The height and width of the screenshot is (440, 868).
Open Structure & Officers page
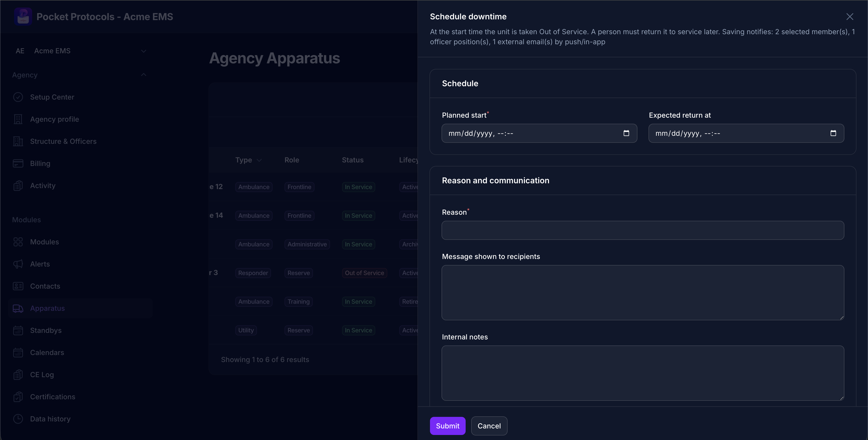[x=80, y=141]
